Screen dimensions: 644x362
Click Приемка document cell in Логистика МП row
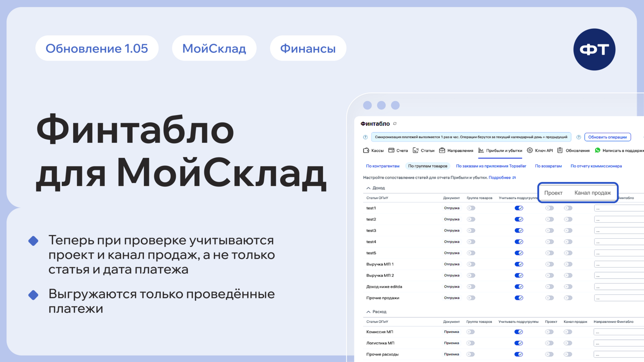(x=452, y=343)
